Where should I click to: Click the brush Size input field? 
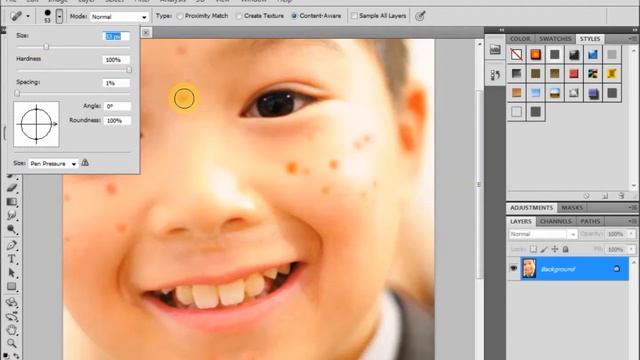point(116,36)
